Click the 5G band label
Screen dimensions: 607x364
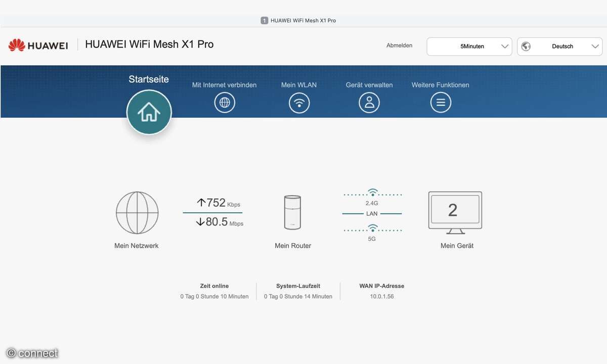pos(372,239)
